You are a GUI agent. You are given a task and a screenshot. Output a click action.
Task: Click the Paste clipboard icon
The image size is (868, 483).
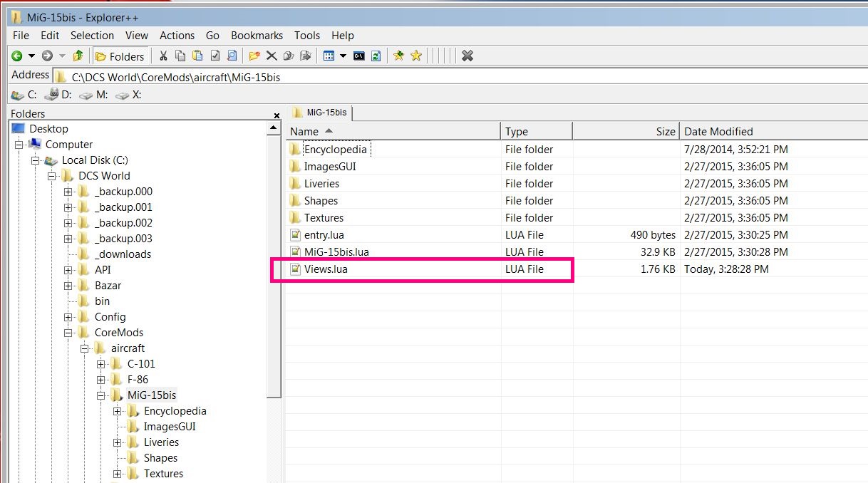(x=197, y=56)
